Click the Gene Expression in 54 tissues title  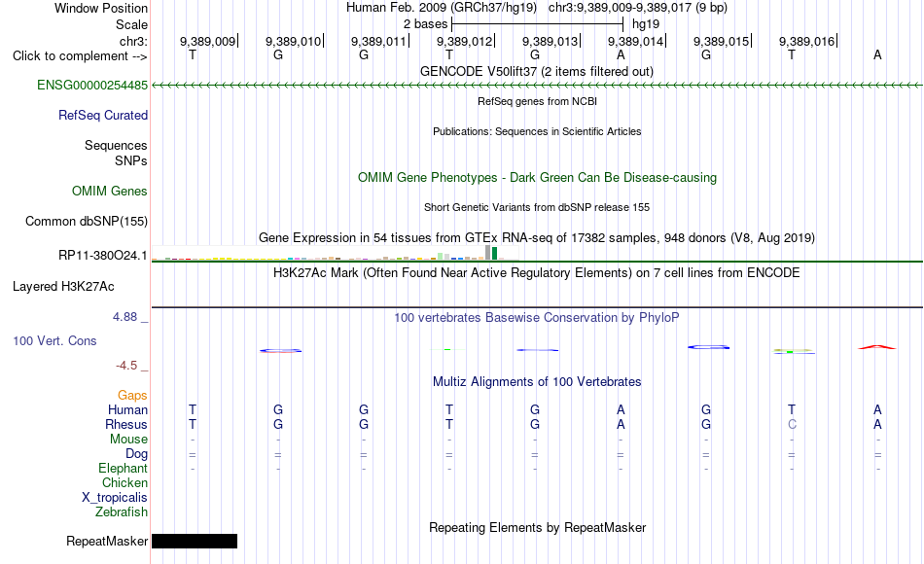537,237
